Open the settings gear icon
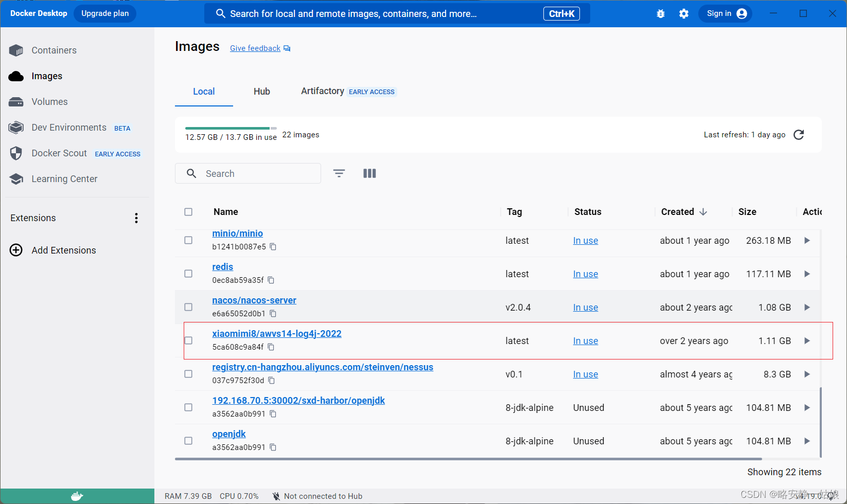This screenshot has width=847, height=504. coord(684,14)
